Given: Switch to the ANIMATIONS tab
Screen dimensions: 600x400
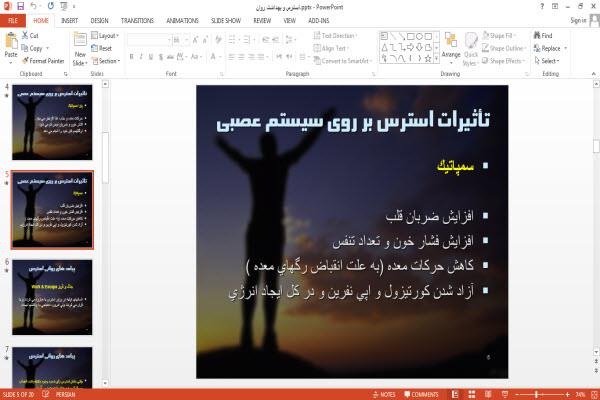Looking at the screenshot, I should (183, 21).
